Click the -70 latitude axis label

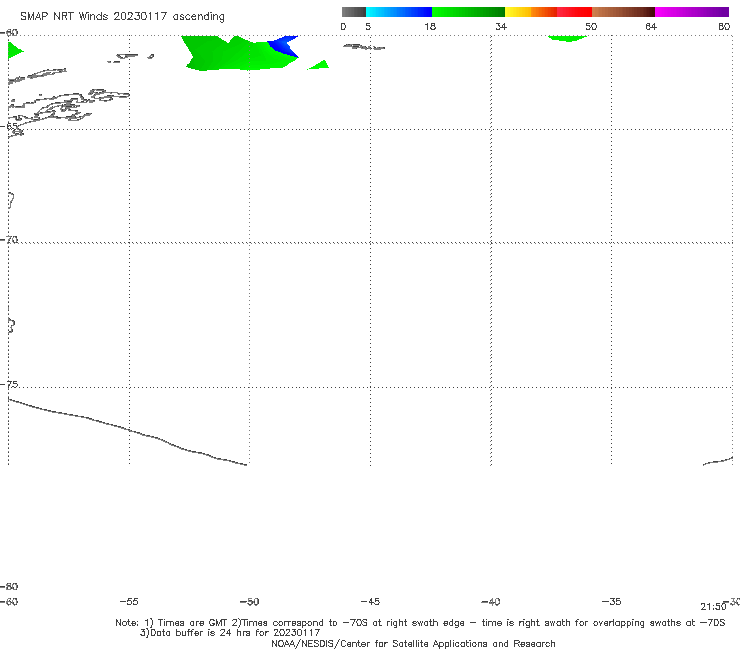click(9, 240)
